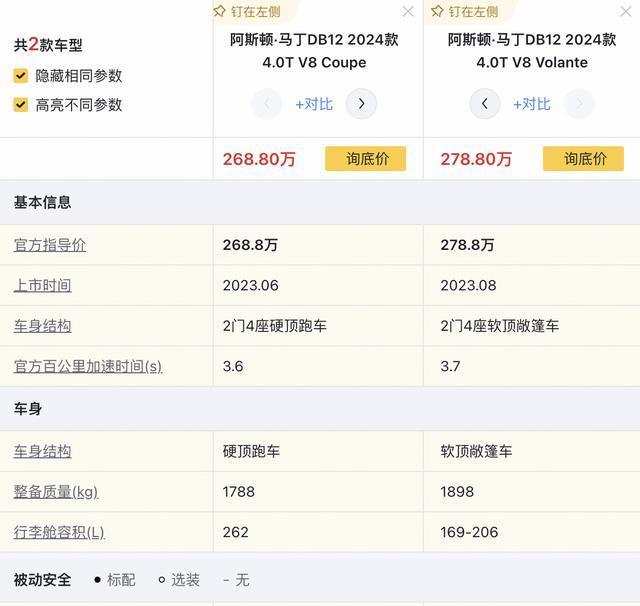Uncheck 高亮不同参数 checkbox
Image resolution: width=640 pixels, height=606 pixels.
point(20,105)
